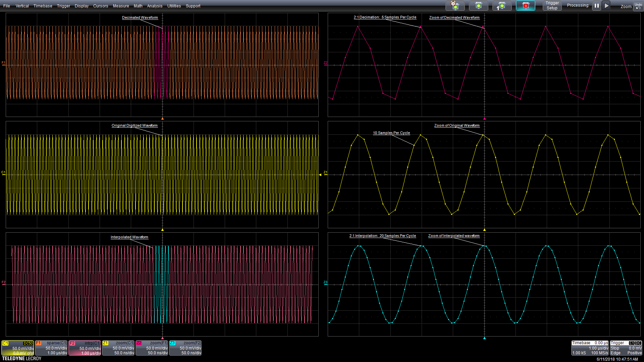Click the C1 trace indicator on grid edge
Viewport: 644px width, 362px height.
click(x=3, y=173)
